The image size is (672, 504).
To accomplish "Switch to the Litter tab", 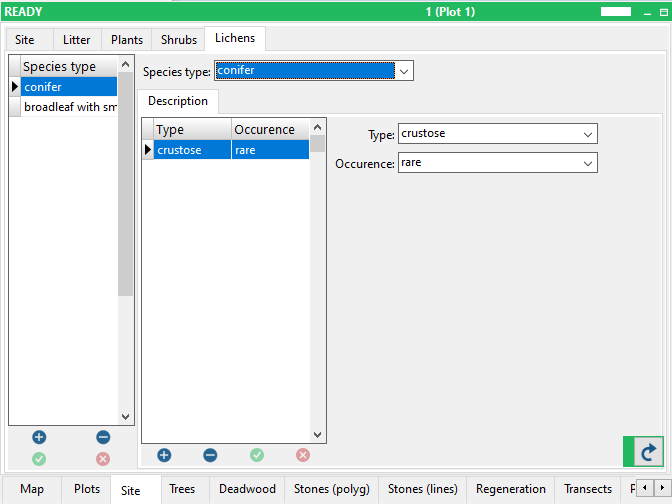I will tap(76, 40).
